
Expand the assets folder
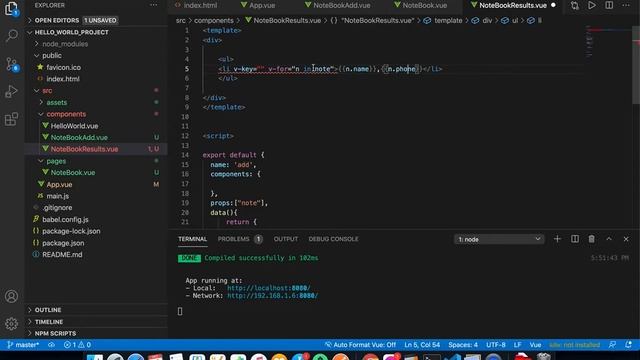56,102
